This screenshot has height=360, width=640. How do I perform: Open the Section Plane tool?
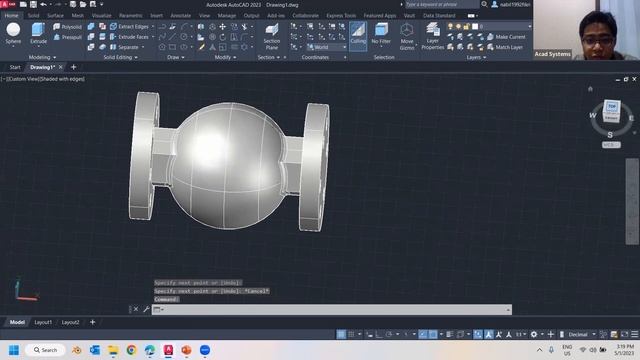tap(271, 37)
